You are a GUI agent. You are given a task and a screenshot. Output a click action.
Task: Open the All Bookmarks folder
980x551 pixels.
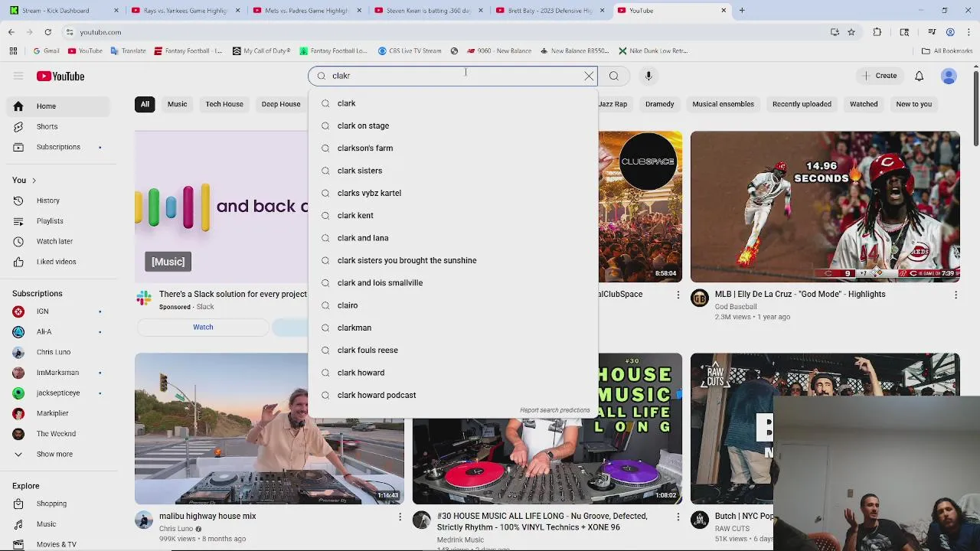click(x=947, y=51)
